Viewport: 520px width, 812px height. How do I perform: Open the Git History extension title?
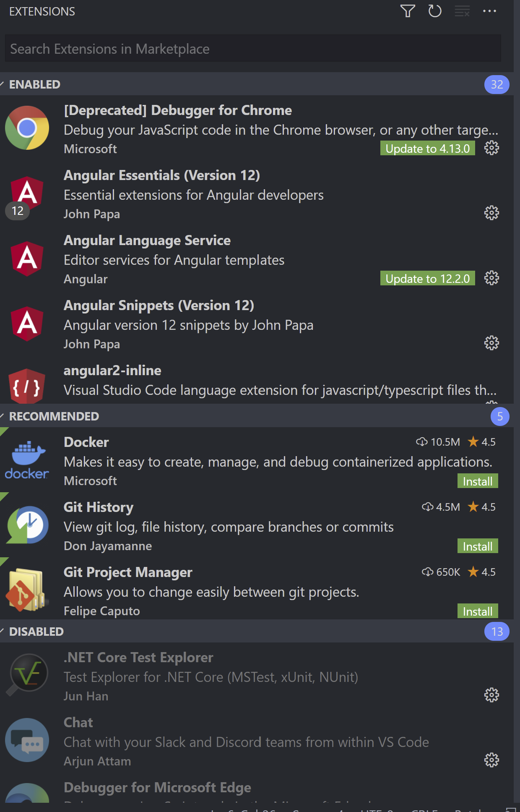coord(99,507)
